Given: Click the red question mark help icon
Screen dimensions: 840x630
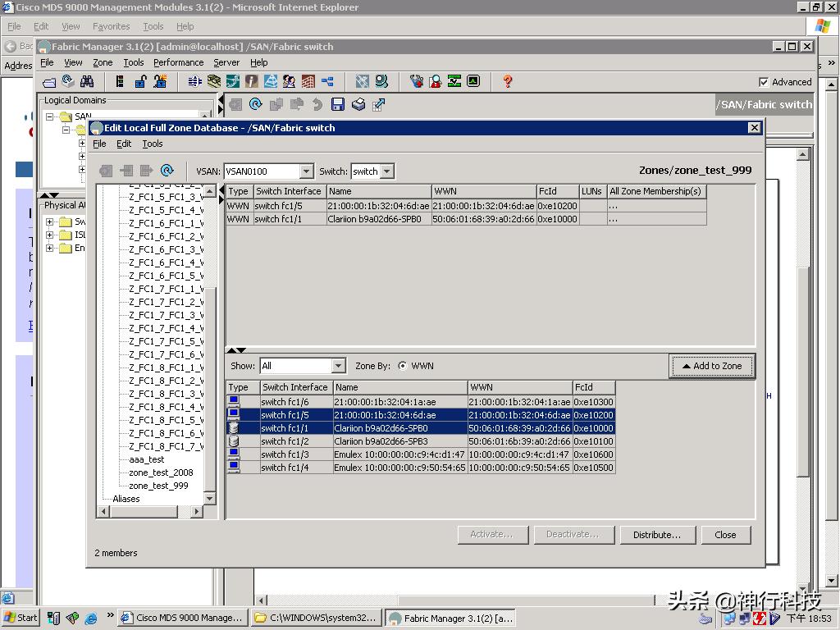Looking at the screenshot, I should pyautogui.click(x=507, y=81).
